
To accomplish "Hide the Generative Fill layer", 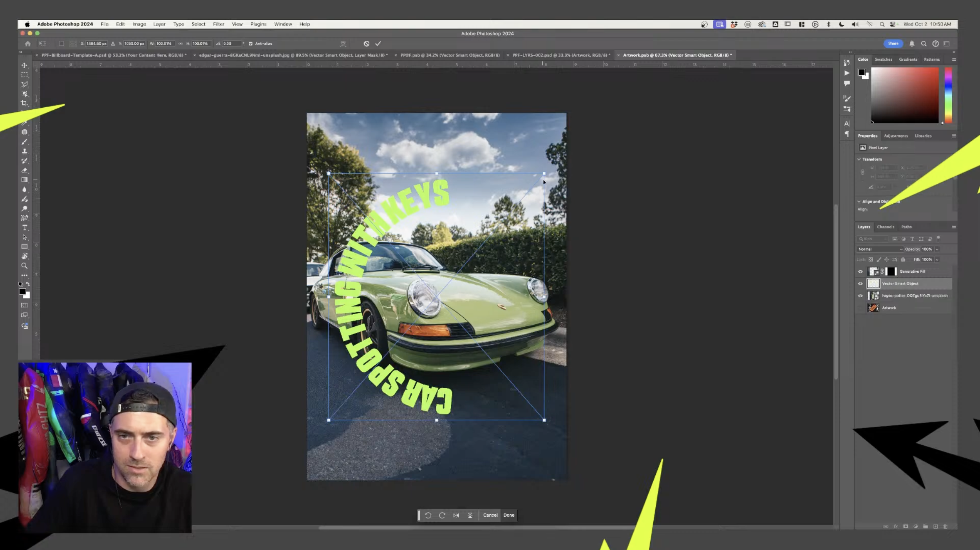I will click(x=860, y=271).
